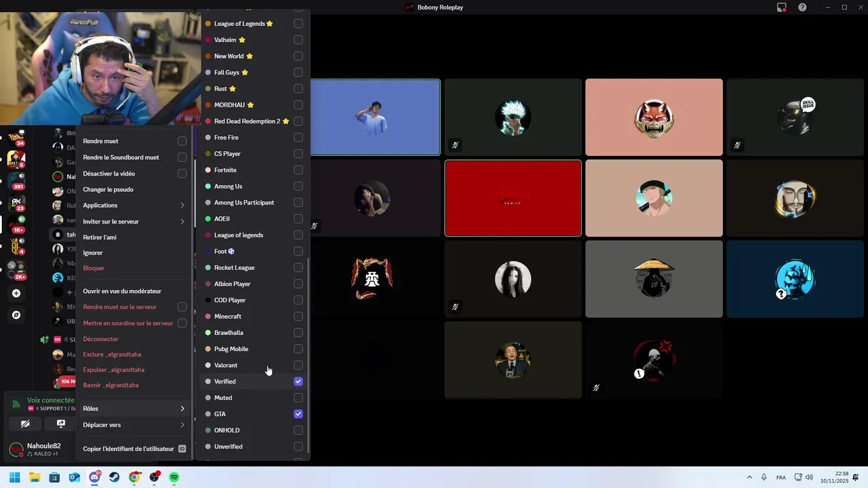The image size is (868, 488).
Task: Check the Valorant role checkbox
Action: tap(298, 365)
